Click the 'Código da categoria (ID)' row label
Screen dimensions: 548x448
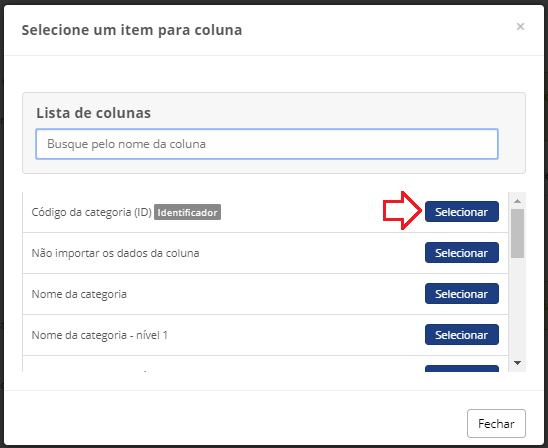coord(92,212)
